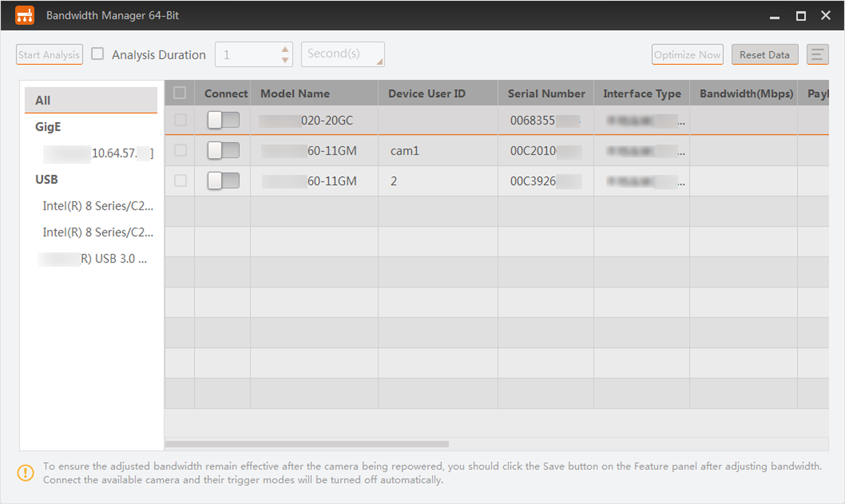Screen dimensions: 845x504
Task: Select the GigE interface group
Action: tap(48, 127)
